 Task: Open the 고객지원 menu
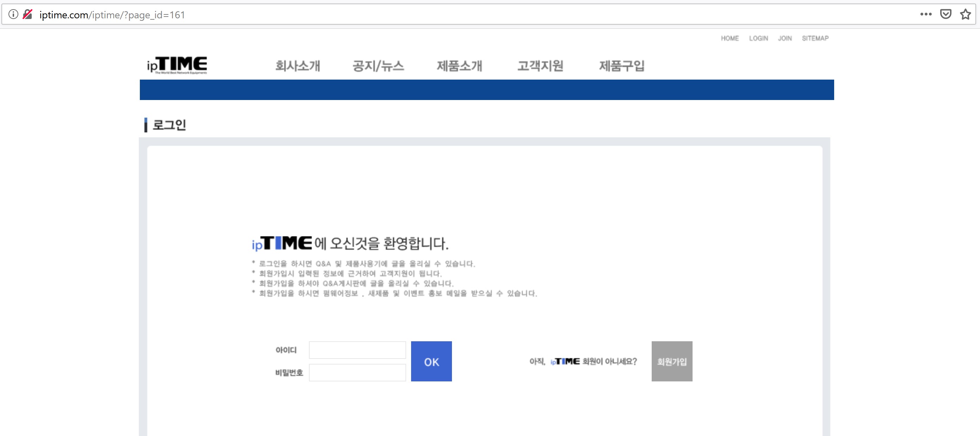[540, 66]
